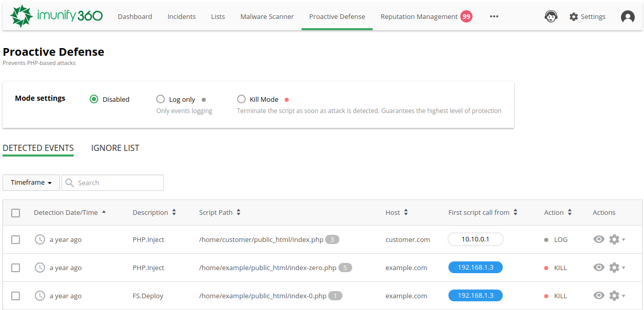Click IP 10.10.0.1 pill
This screenshot has height=310, width=644.
click(476, 239)
